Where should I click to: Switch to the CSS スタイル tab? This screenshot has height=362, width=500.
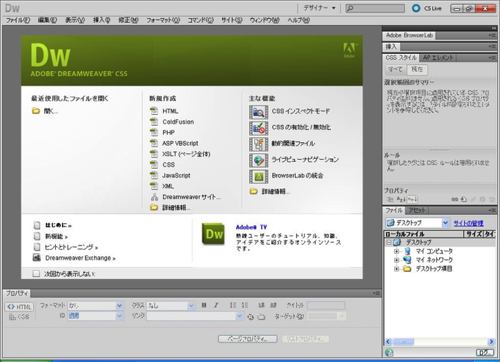pos(401,58)
